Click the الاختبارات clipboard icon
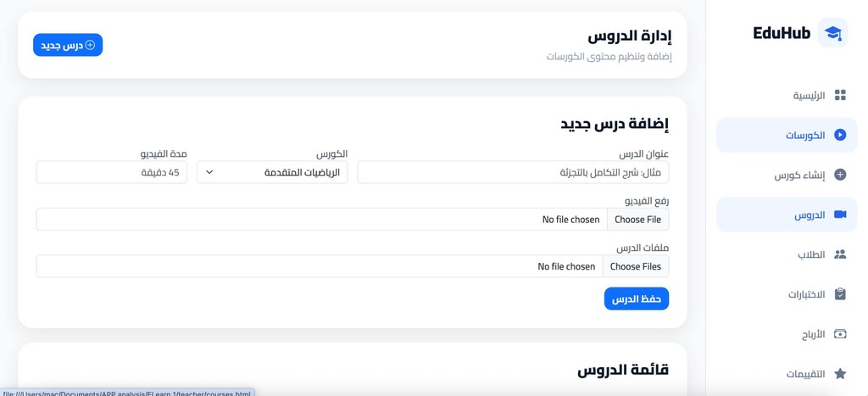Image resolution: width=868 pixels, height=396 pixels. (840, 294)
